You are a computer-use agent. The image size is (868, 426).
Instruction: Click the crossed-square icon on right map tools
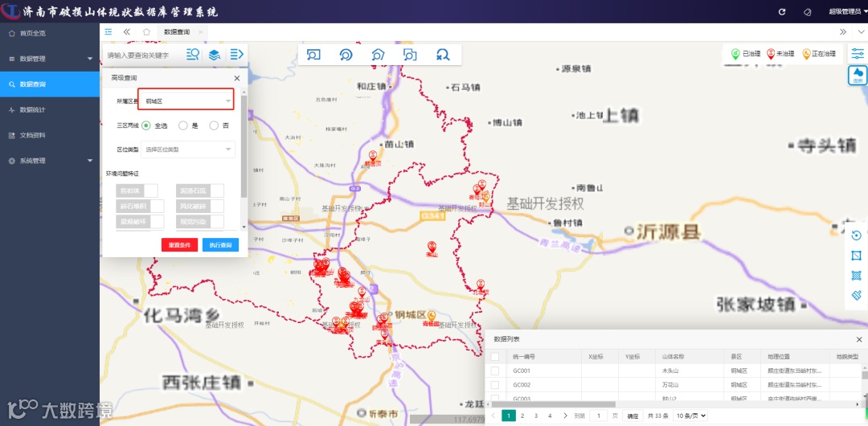[x=857, y=276]
